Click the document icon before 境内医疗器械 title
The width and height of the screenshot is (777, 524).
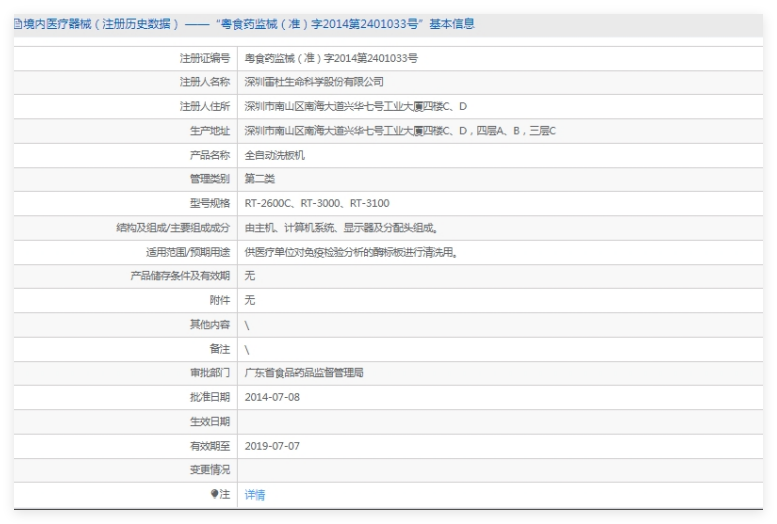click(x=18, y=24)
